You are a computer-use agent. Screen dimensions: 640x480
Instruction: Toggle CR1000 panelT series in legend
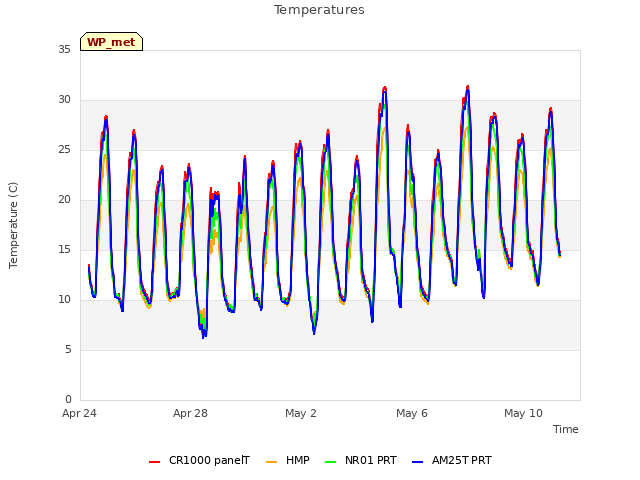click(199, 461)
